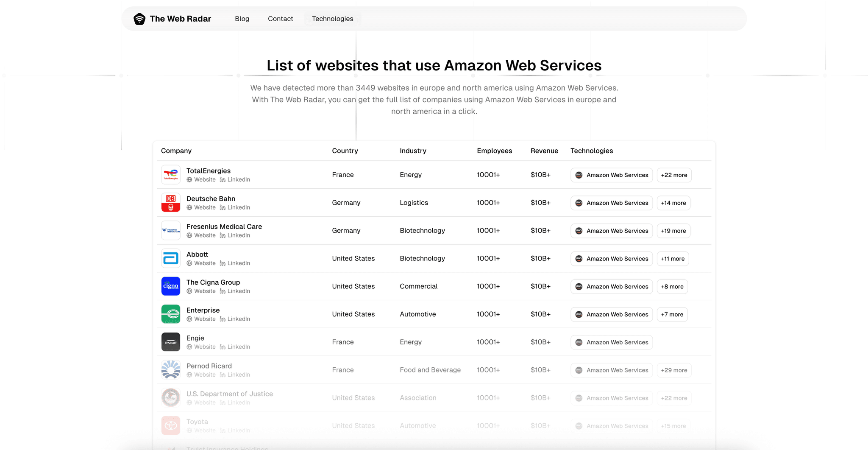The height and width of the screenshot is (450, 868).
Task: Open the Technologies menu item
Action: click(x=333, y=19)
